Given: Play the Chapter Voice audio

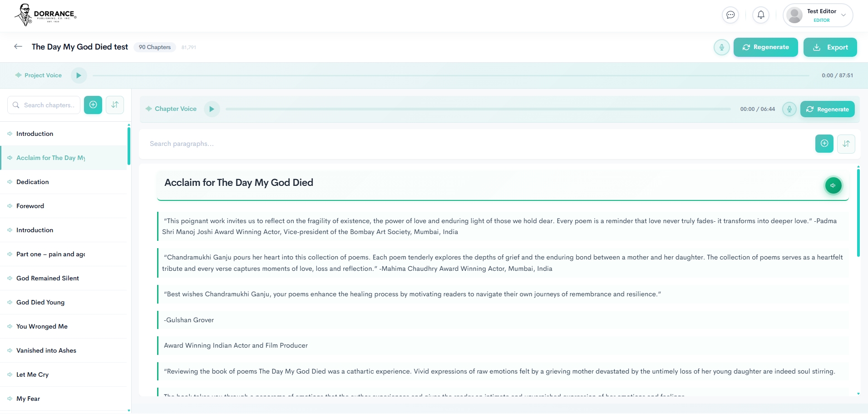Looking at the screenshot, I should tap(212, 109).
